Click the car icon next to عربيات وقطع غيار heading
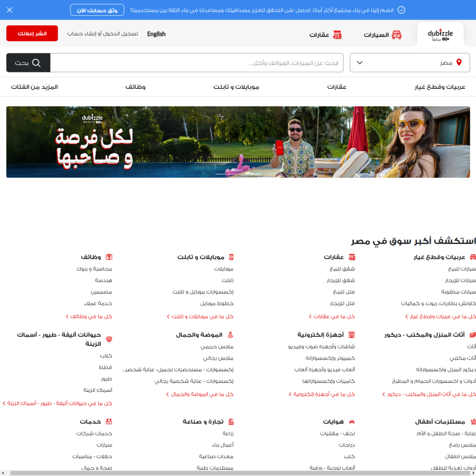 [473, 257]
